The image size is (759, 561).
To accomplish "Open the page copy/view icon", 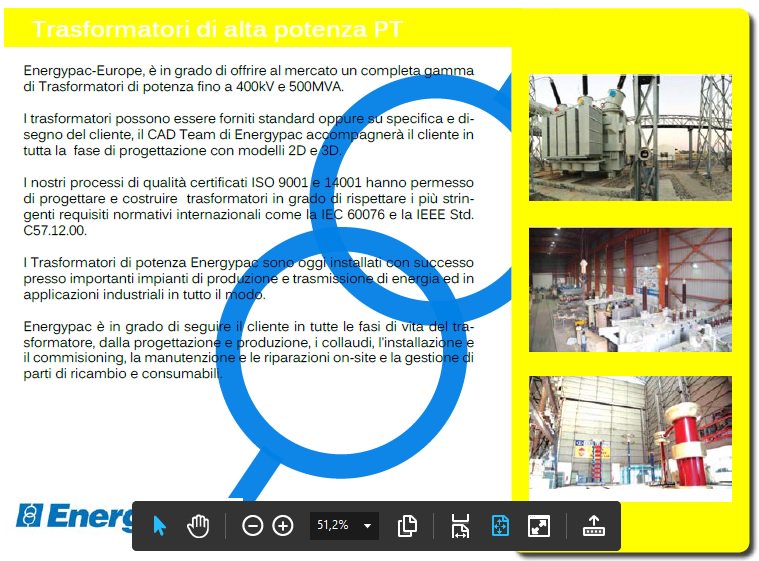I will tap(407, 526).
